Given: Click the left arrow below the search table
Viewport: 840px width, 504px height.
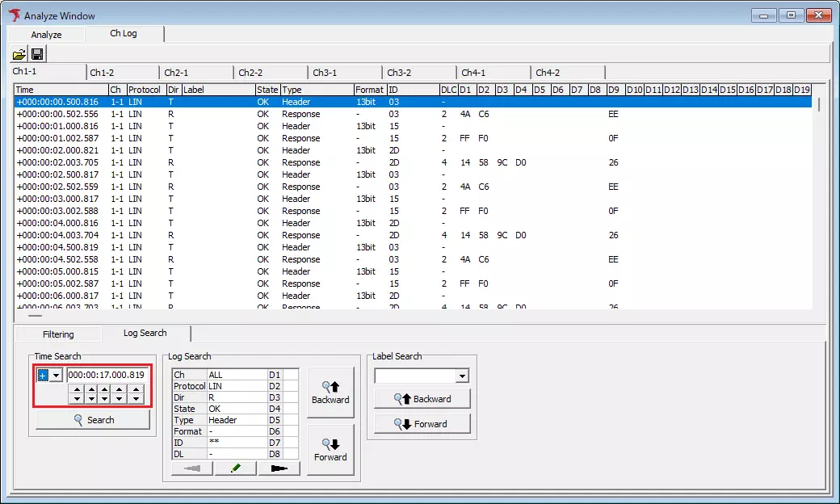Looking at the screenshot, I should coord(191,468).
